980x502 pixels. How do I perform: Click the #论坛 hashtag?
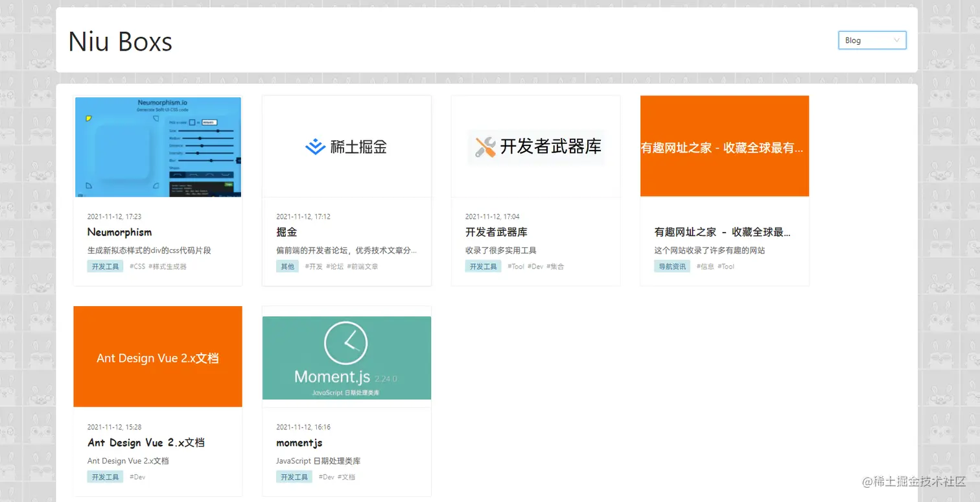(335, 267)
